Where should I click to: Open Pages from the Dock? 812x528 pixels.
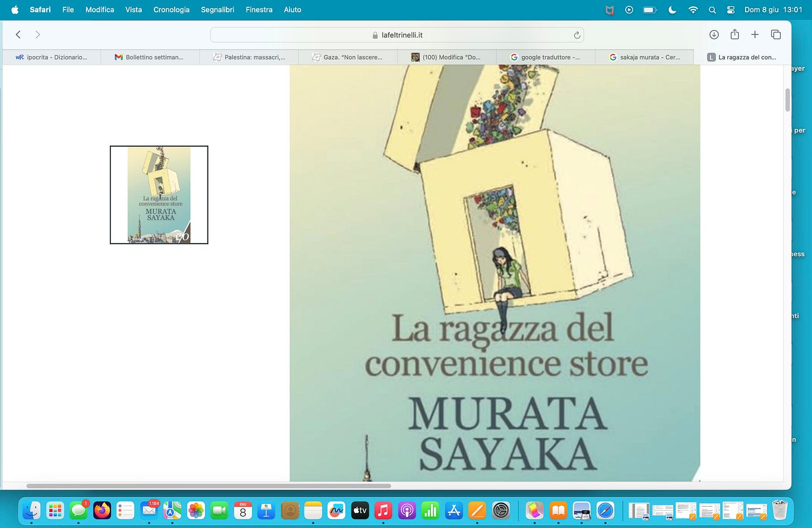click(x=477, y=510)
